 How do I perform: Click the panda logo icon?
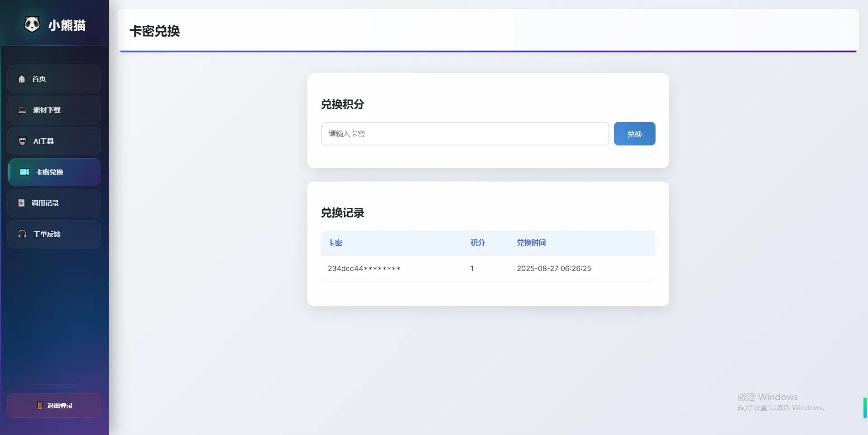[x=32, y=24]
